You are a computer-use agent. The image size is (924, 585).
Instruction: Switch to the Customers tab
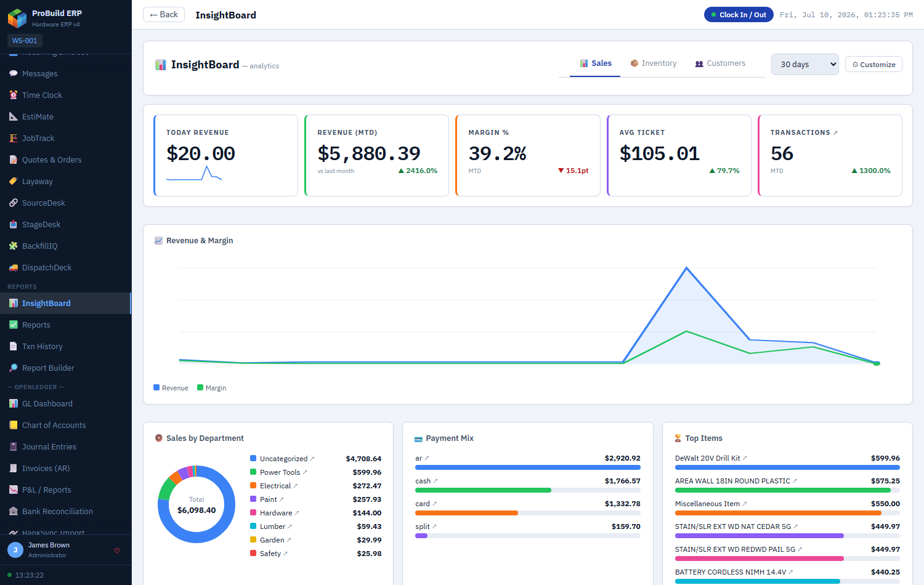click(720, 63)
